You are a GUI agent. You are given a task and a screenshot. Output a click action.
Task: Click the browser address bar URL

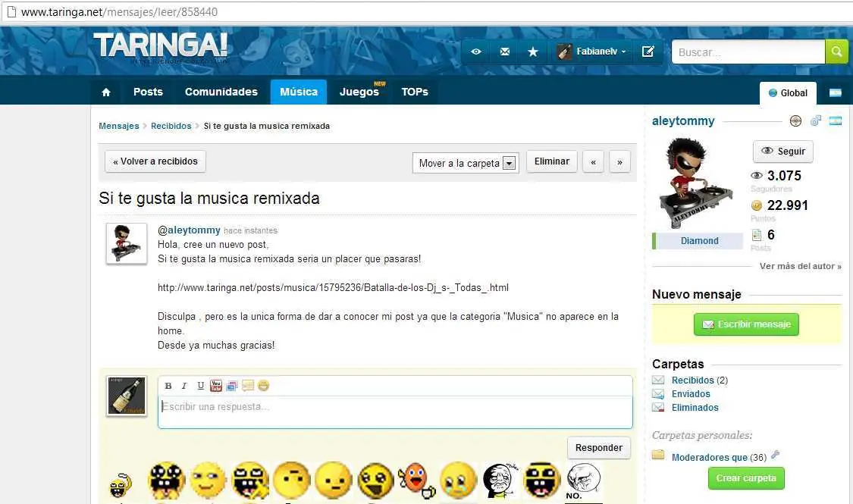tap(119, 12)
